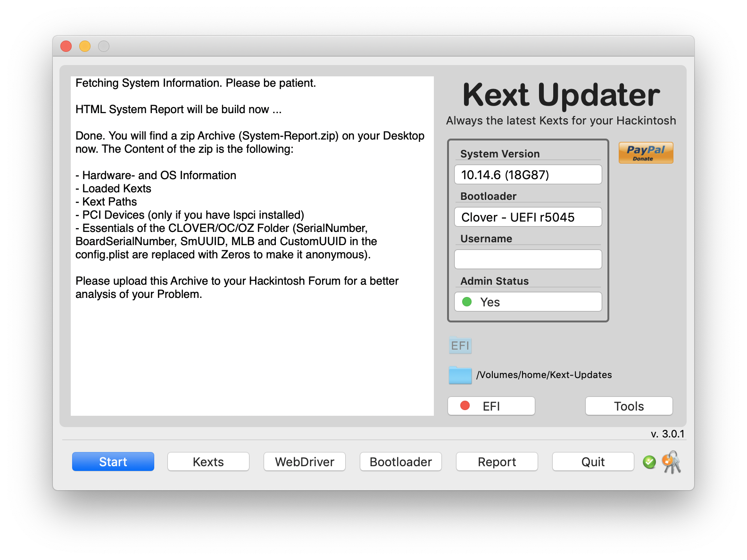Generate a system Report
Image resolution: width=747 pixels, height=560 pixels.
pos(497,461)
